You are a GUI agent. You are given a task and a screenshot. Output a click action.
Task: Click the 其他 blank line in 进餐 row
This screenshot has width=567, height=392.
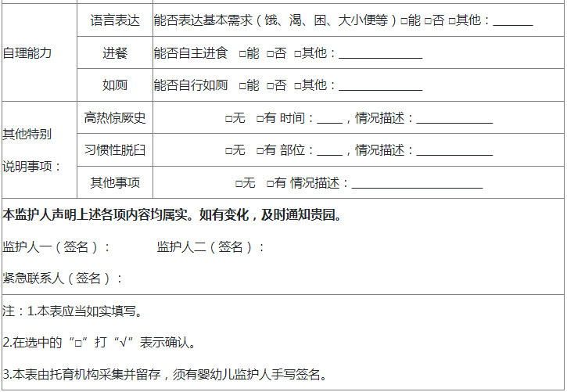click(x=380, y=56)
